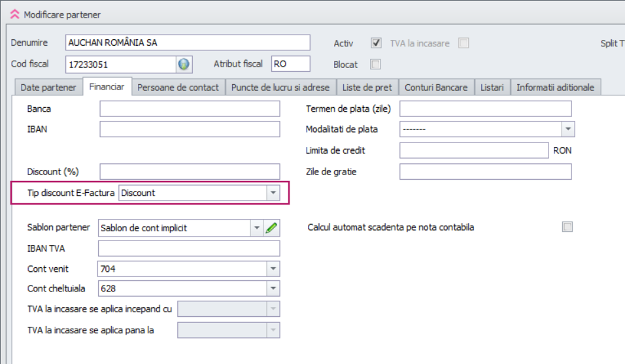Switch to the Date partener tab

coord(48,87)
